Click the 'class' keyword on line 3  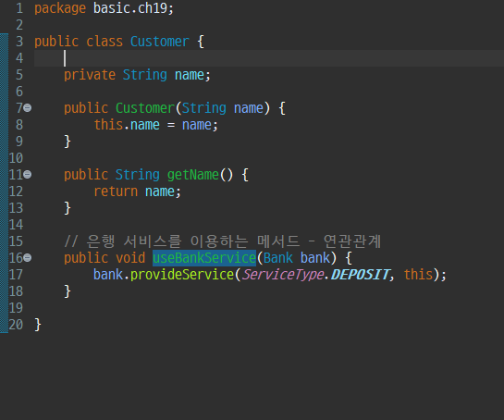(104, 42)
